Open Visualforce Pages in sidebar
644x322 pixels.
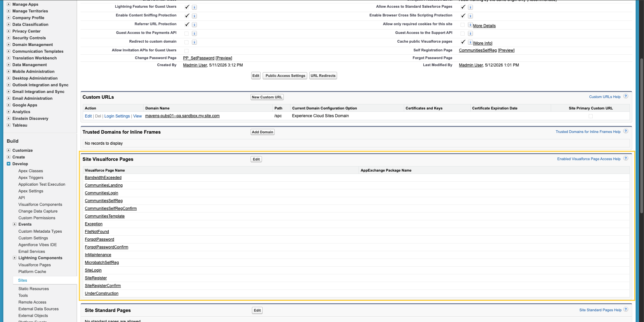(35, 265)
